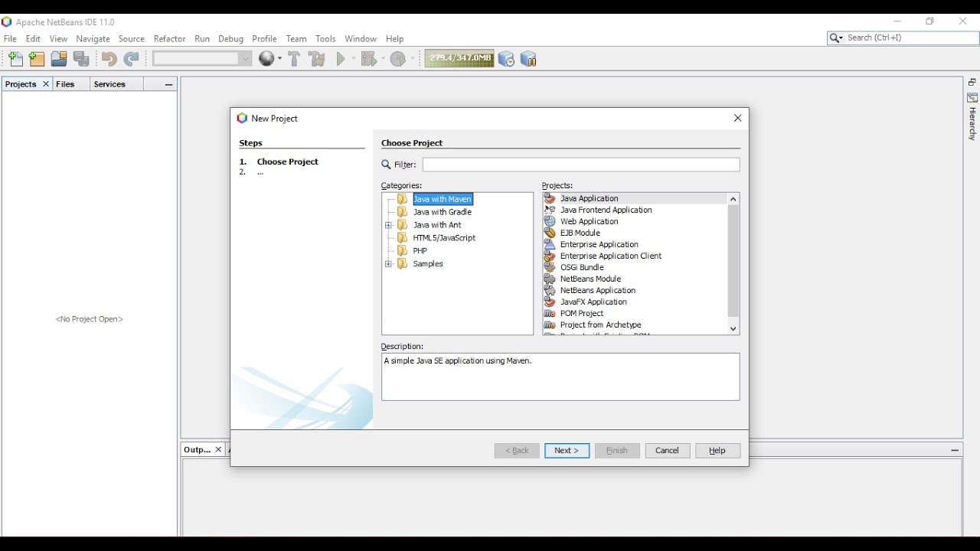Screen dimensions: 980x551
Task: Open the configuration combo box in toolbar
Action: [202, 58]
